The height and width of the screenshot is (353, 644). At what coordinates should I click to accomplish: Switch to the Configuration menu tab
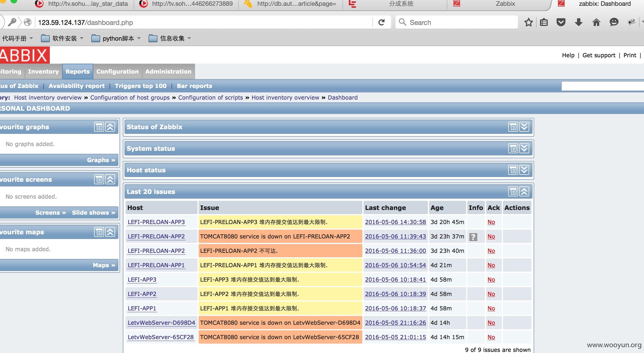pos(118,72)
